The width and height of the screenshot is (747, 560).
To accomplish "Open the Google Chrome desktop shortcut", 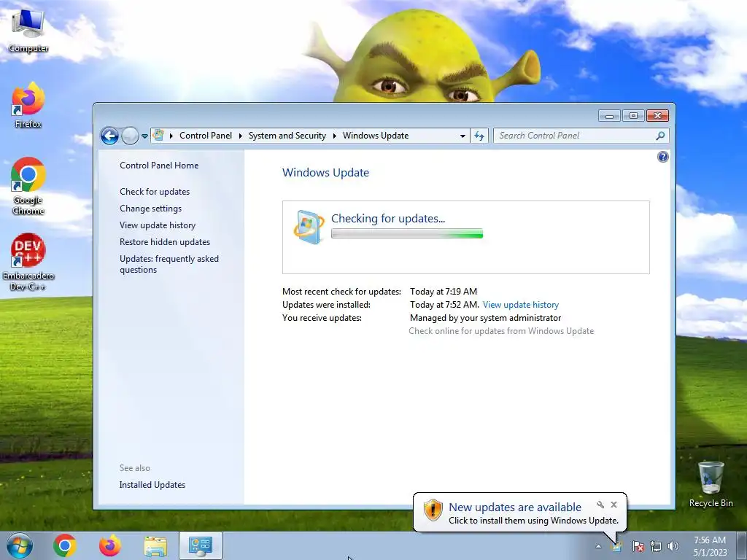I will coord(28,186).
